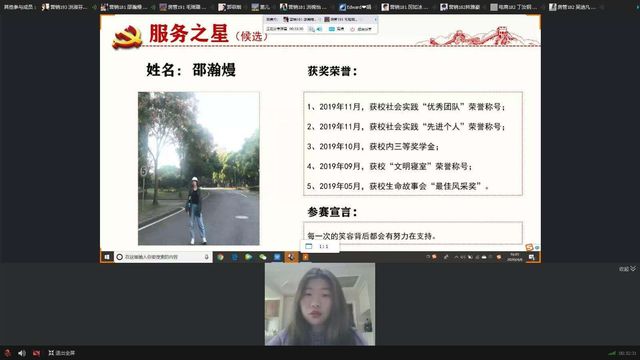Click the power icon in the floating meeting toolbar
The height and width of the screenshot is (360, 640).
click(x=353, y=29)
